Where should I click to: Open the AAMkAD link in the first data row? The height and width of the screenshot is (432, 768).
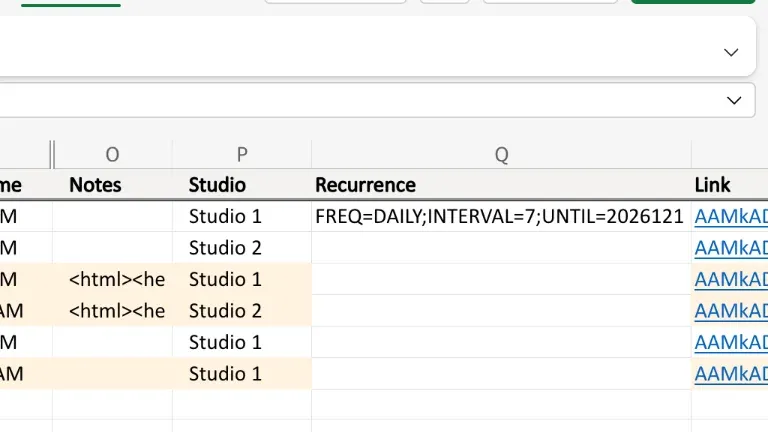[731, 216]
